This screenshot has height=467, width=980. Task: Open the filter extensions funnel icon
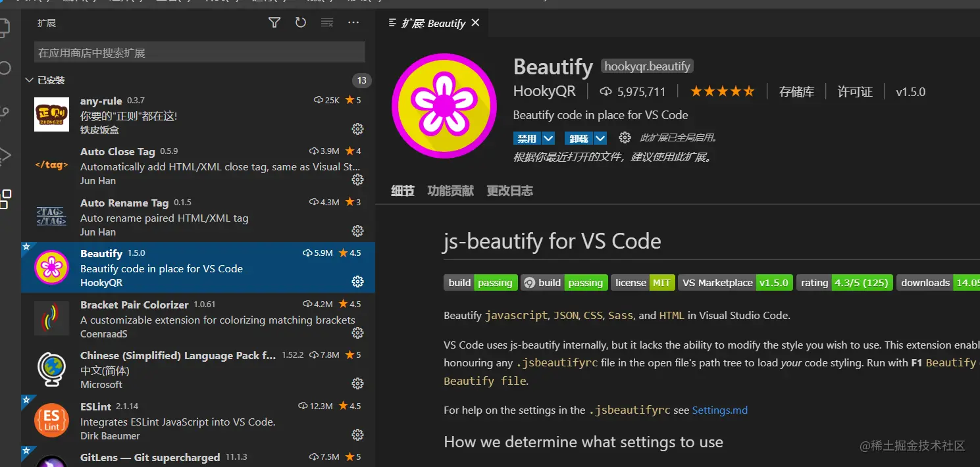tap(274, 23)
